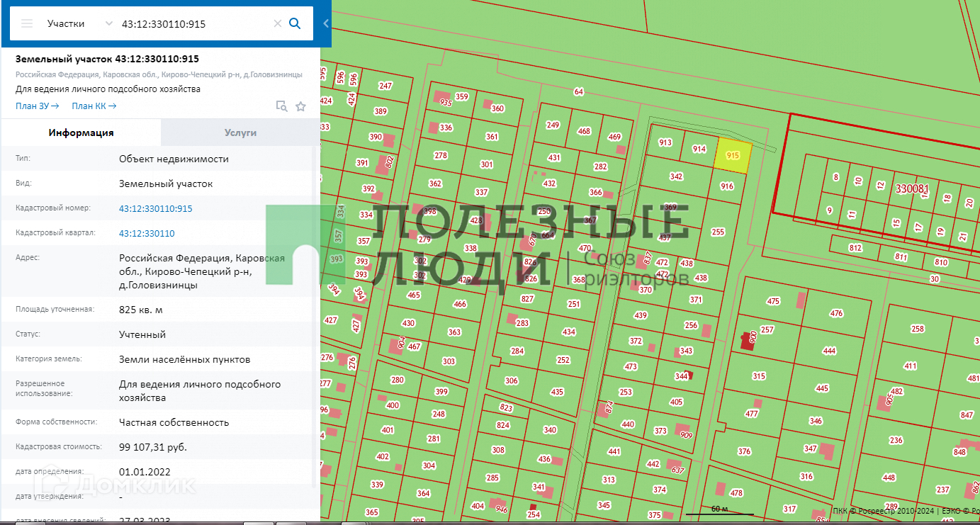Click parcel 916 on the map
980x525 pixels.
click(726, 186)
